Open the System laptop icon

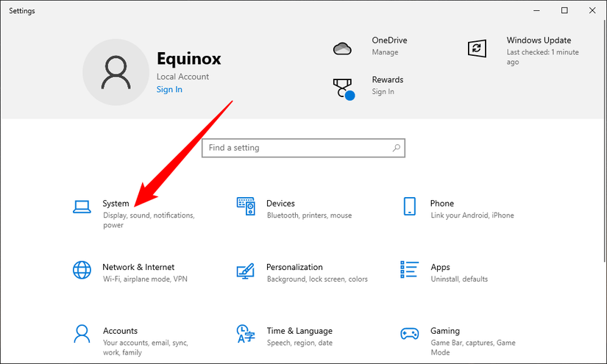tap(82, 207)
